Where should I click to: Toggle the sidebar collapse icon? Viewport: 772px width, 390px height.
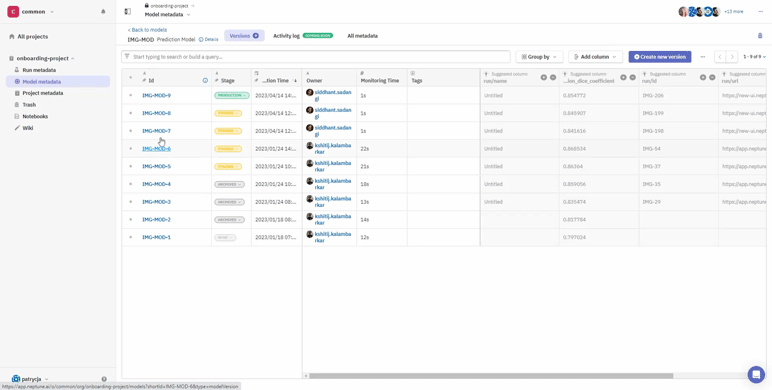coord(128,11)
